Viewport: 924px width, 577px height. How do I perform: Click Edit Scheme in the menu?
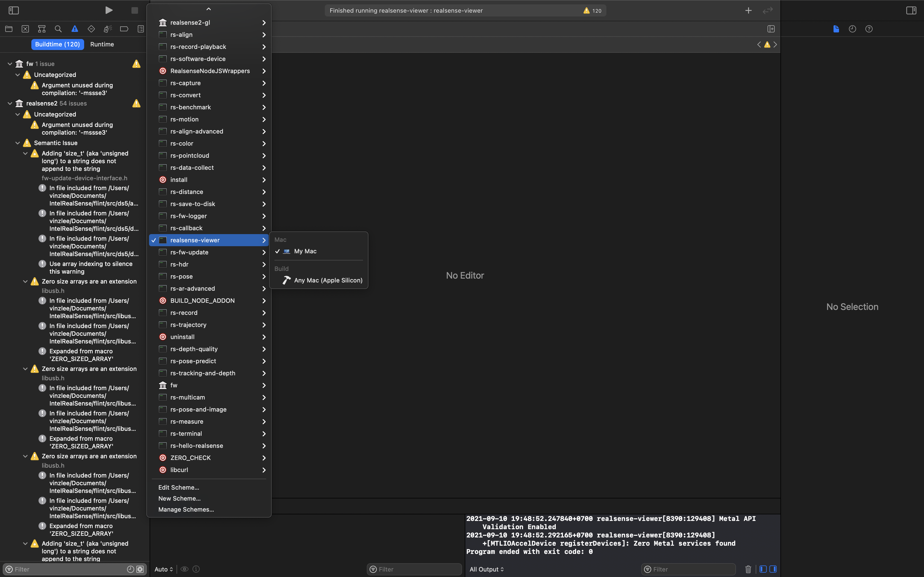[179, 487]
